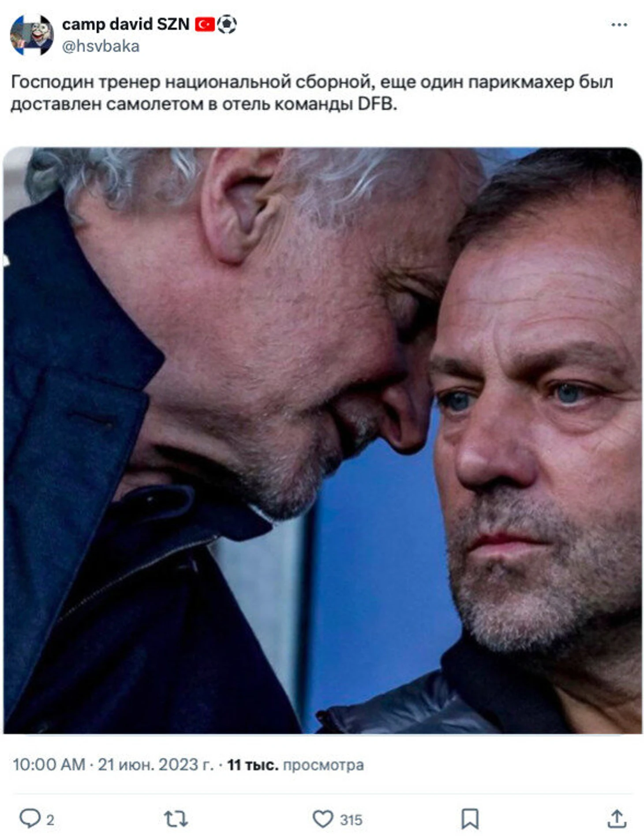Open the three-dot more options menu

[619, 25]
